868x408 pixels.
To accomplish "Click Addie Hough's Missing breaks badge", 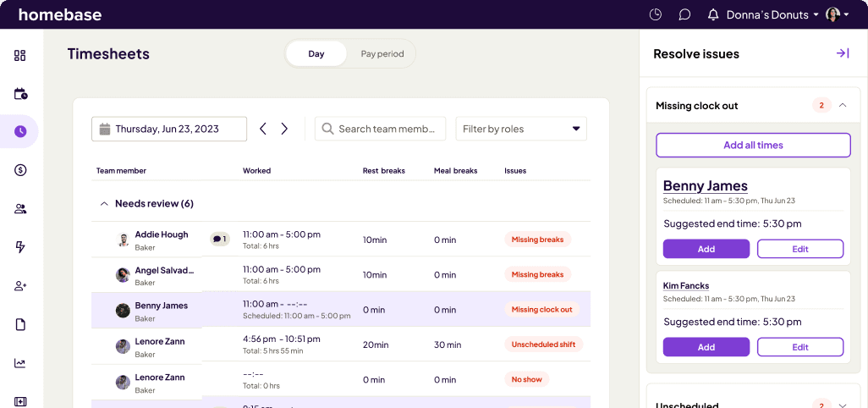I will point(537,240).
